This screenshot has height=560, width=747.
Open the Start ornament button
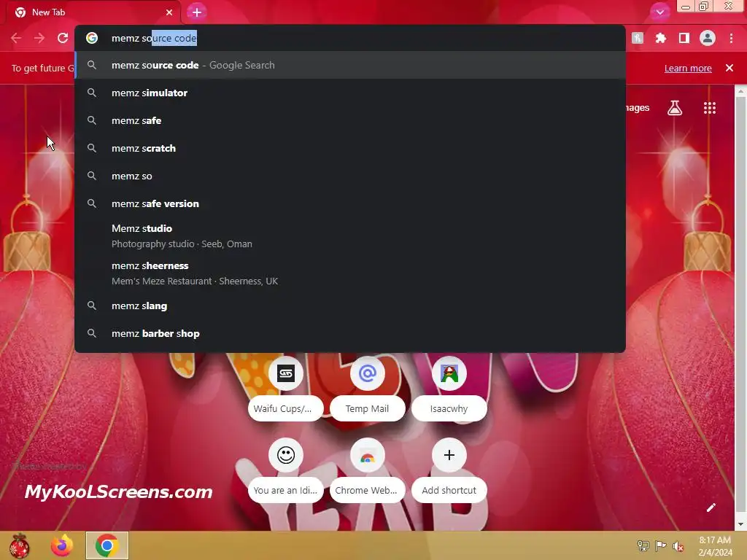pyautogui.click(x=19, y=545)
